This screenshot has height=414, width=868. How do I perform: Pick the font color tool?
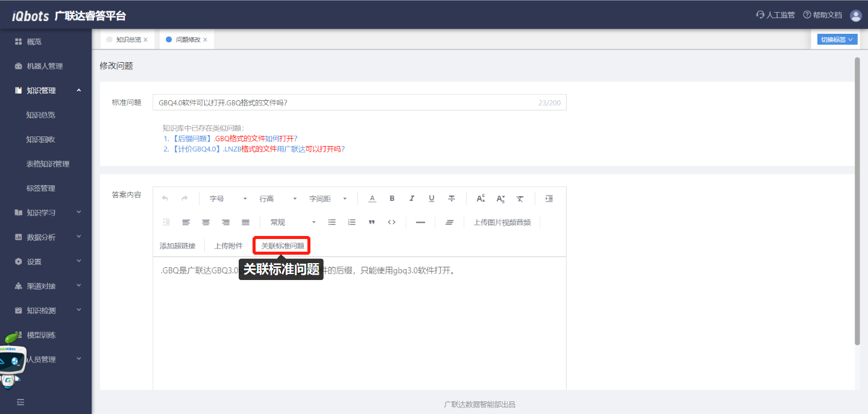point(372,199)
